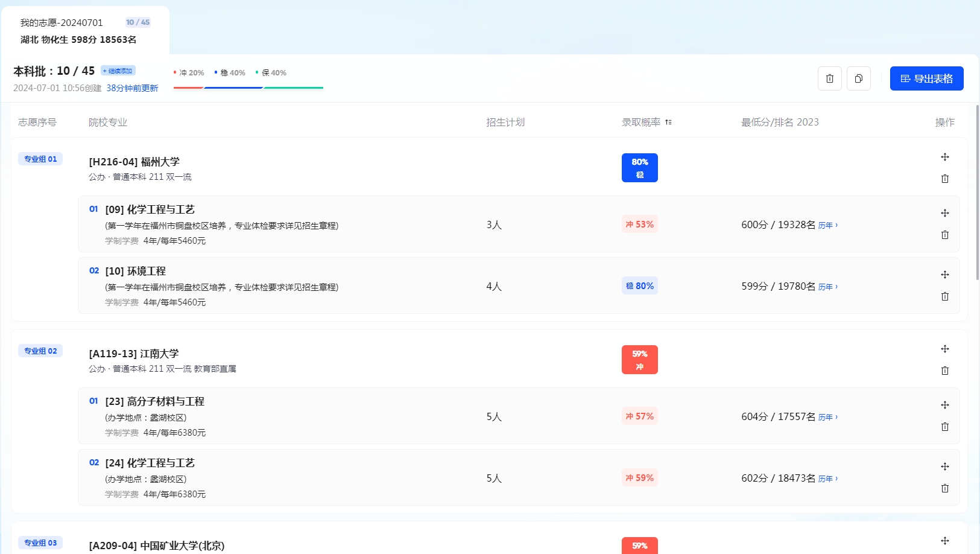This screenshot has height=554, width=980.
Task: Move the 江南大学 group
Action: (x=945, y=349)
